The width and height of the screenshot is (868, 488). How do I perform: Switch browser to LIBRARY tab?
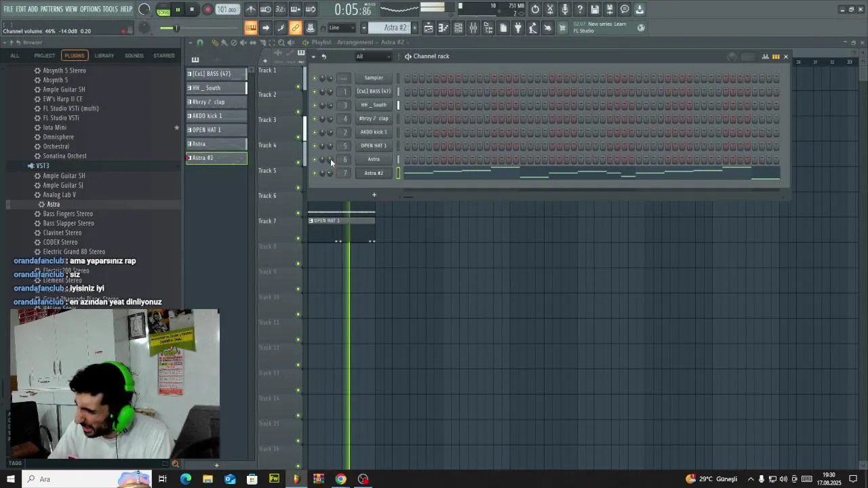(x=104, y=56)
